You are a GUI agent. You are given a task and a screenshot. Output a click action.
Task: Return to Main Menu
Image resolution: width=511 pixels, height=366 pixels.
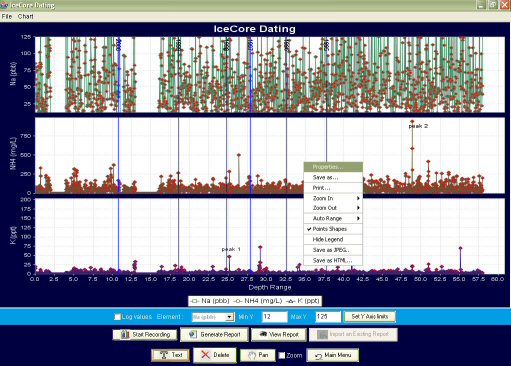click(x=333, y=355)
